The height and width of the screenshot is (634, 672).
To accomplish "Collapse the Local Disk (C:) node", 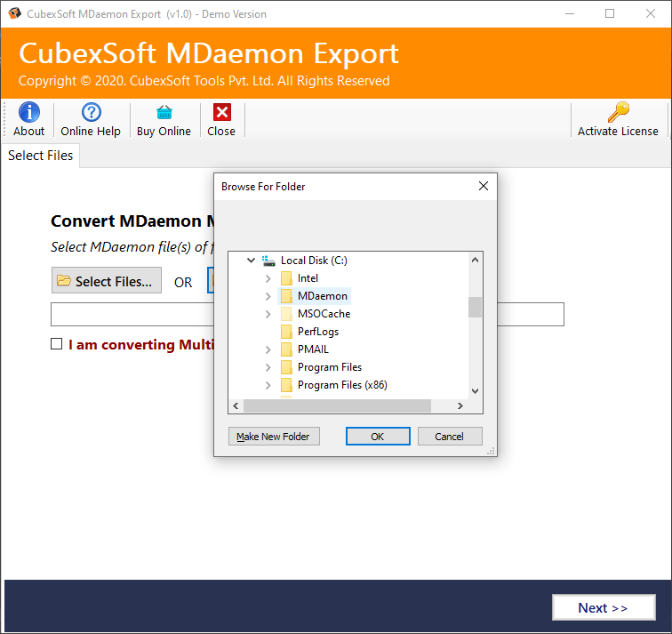I will coord(251,261).
